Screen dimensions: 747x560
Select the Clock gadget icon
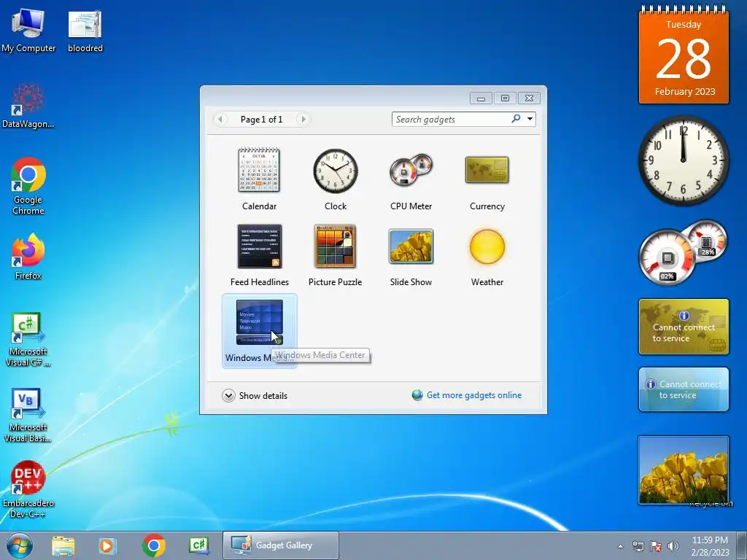[x=336, y=171]
